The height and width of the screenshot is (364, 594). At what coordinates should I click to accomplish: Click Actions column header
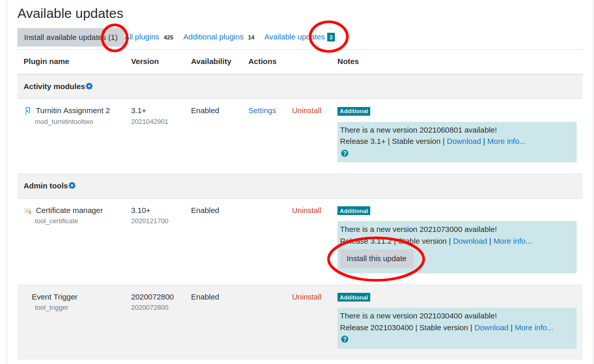(x=262, y=61)
